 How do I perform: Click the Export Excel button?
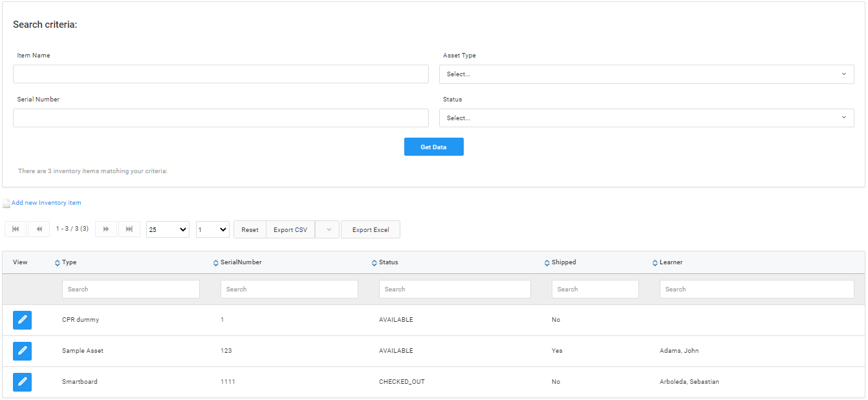click(x=371, y=229)
